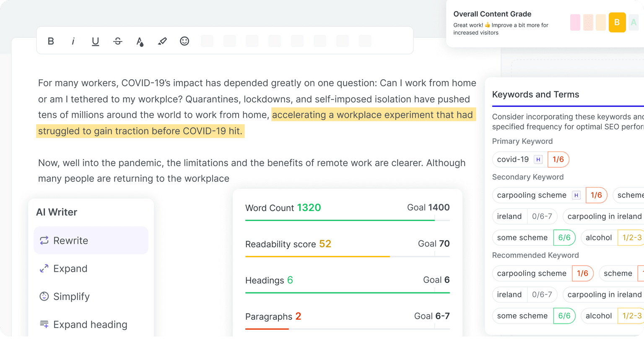Open the text color tool
The width and height of the screenshot is (644, 344).
click(x=140, y=42)
